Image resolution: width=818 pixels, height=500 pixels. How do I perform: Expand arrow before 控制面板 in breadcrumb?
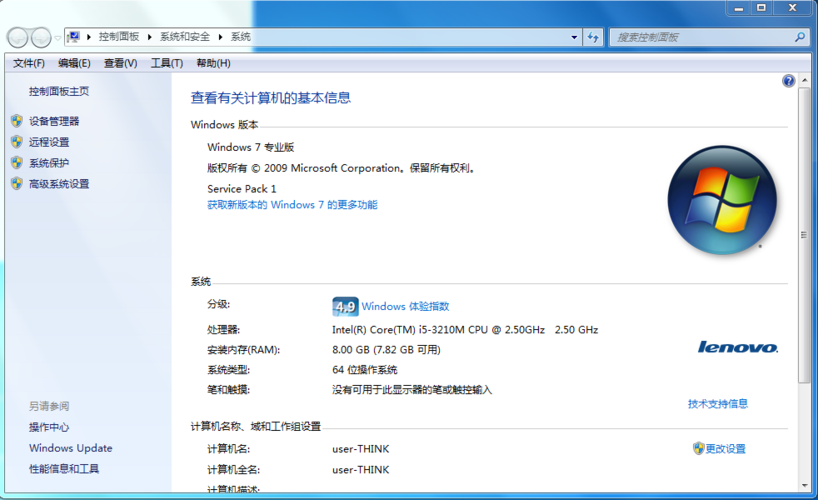point(89,37)
